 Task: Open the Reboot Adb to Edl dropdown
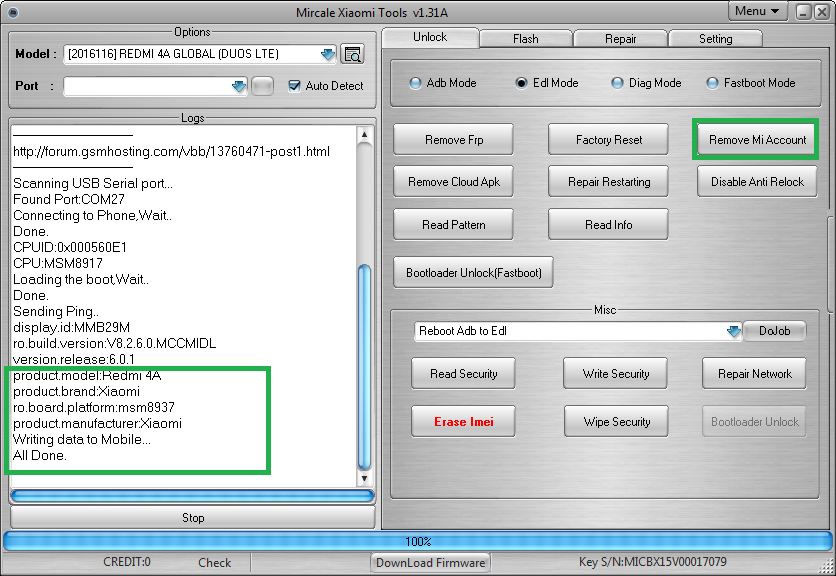click(x=734, y=331)
